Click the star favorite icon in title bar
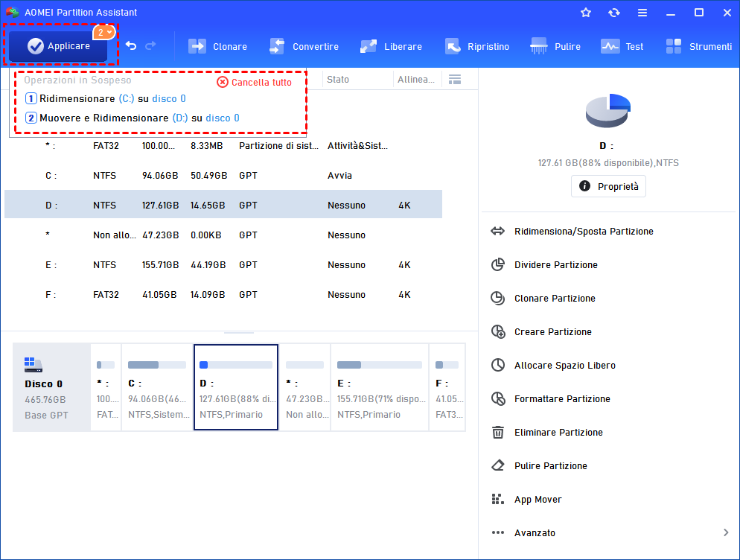Image resolution: width=740 pixels, height=560 pixels. tap(586, 13)
